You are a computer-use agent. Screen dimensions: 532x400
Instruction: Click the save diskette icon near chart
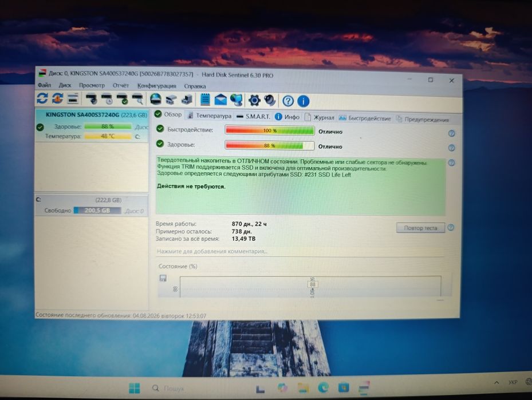click(x=163, y=278)
